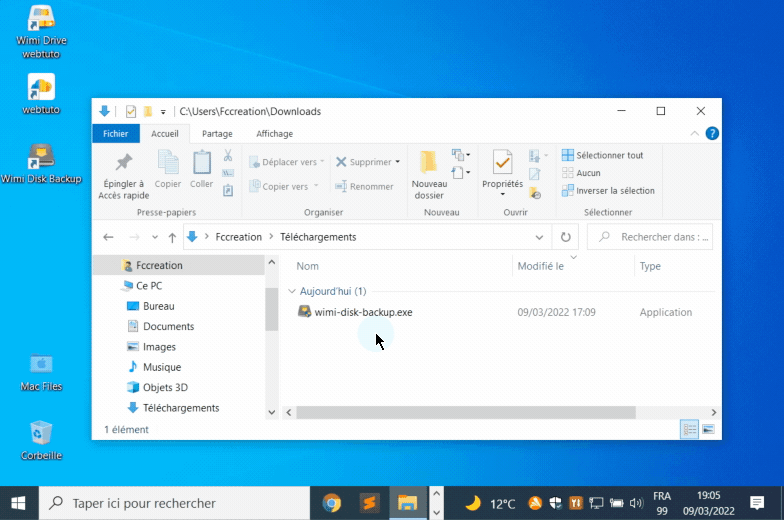Click the navigate Back arrow

(108, 237)
